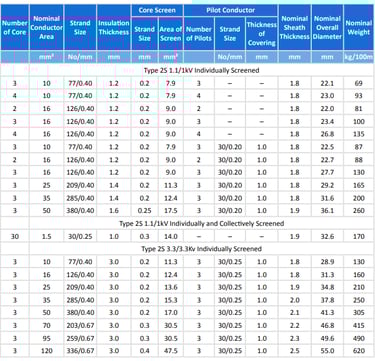Click the nominal weight value 135
This screenshot has width=375, height=361.
point(359,134)
